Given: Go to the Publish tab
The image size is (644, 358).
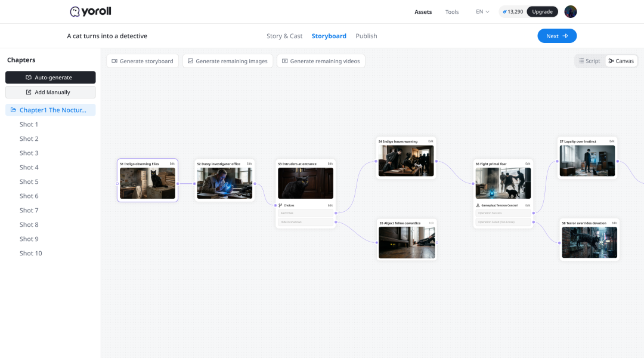Looking at the screenshot, I should pos(366,36).
